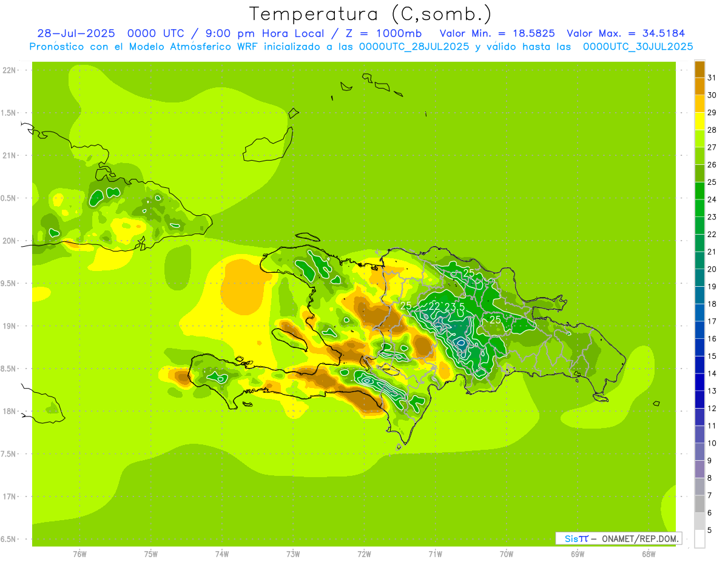Click the '73W' longitude axis label
Image resolution: width=728 pixels, height=562 pixels.
point(293,554)
